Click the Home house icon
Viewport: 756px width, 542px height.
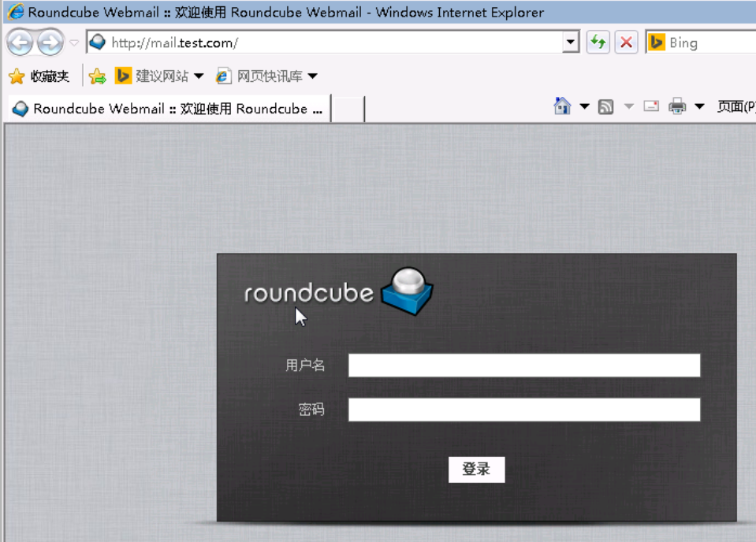tap(562, 106)
